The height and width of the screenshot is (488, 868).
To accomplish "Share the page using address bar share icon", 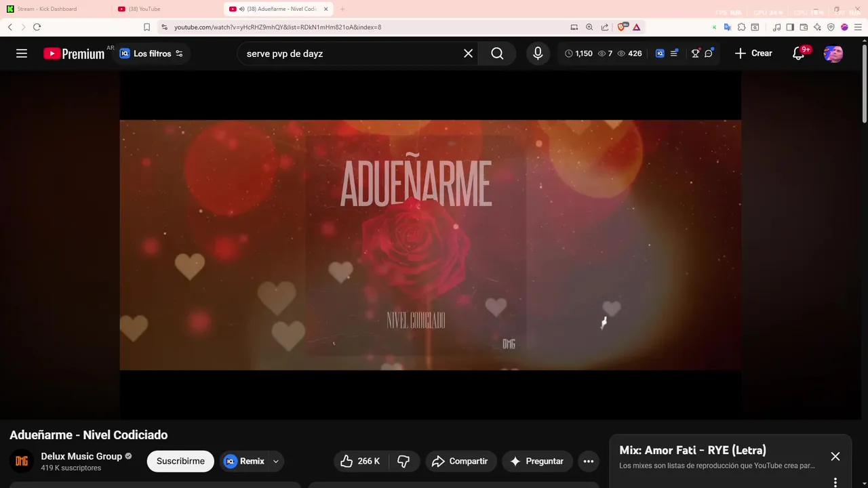I will (x=604, y=27).
